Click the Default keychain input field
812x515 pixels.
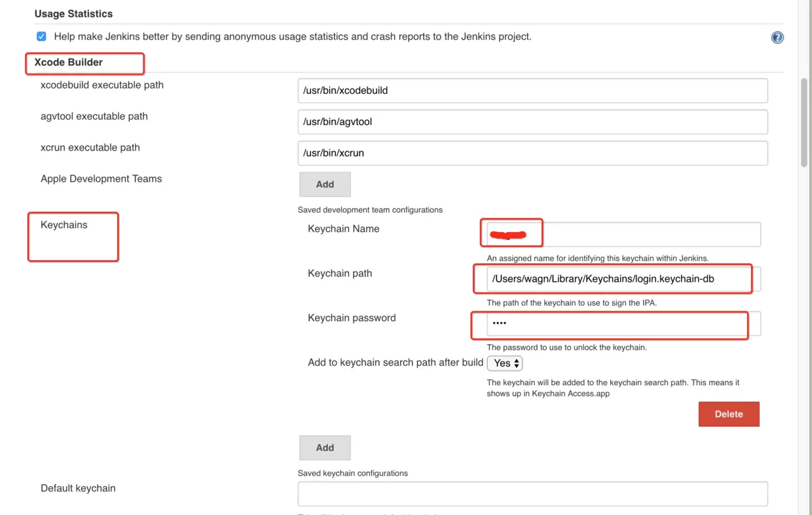point(532,494)
